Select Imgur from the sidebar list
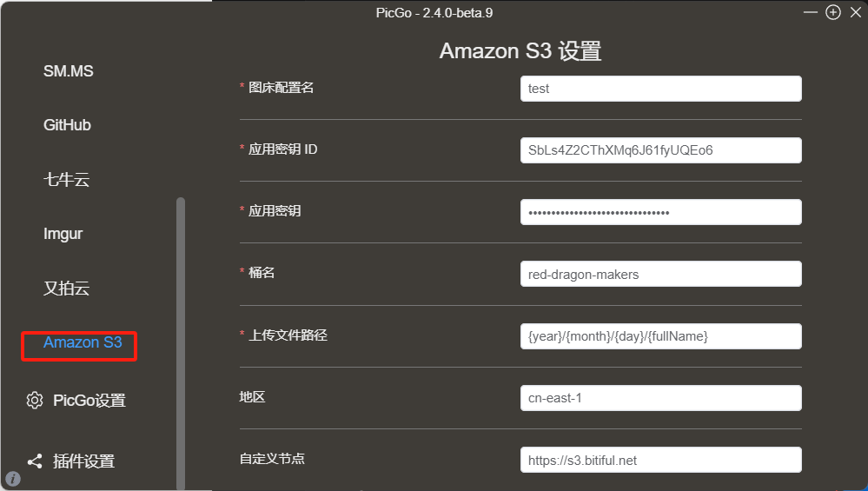 click(63, 234)
